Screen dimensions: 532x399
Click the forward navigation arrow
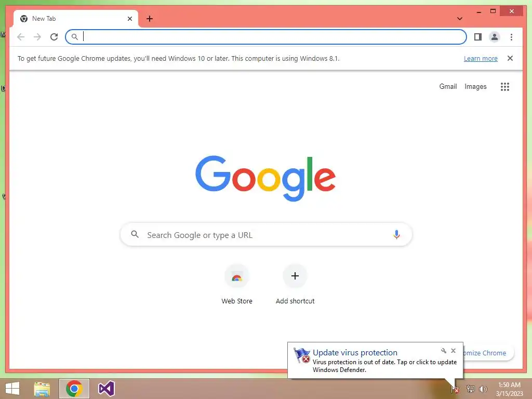click(x=37, y=37)
